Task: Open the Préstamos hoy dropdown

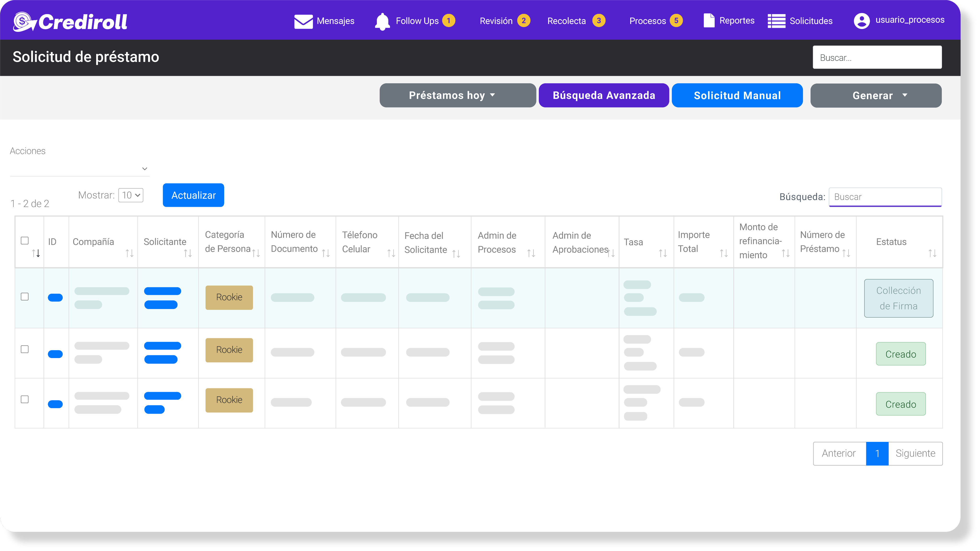Action: pyautogui.click(x=458, y=96)
